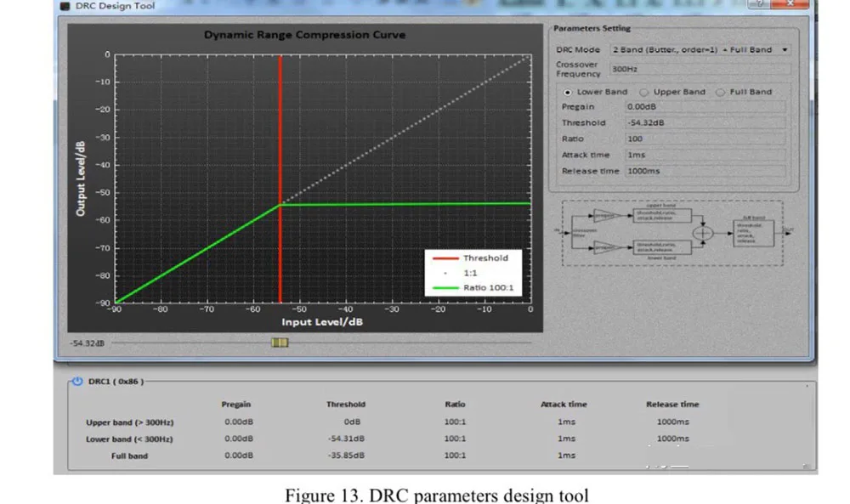Select the Full Band radio button
Image resolution: width=850 pixels, height=504 pixels.
click(x=720, y=92)
